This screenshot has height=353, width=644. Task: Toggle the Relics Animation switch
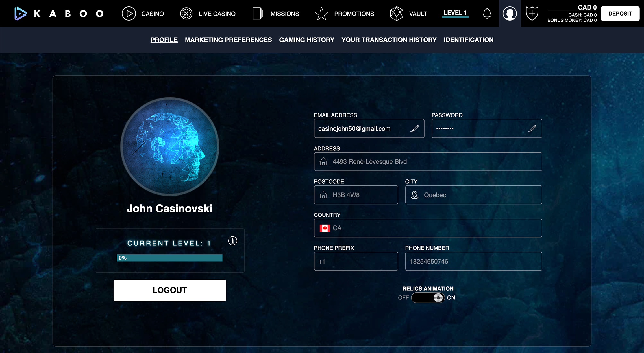pyautogui.click(x=428, y=298)
